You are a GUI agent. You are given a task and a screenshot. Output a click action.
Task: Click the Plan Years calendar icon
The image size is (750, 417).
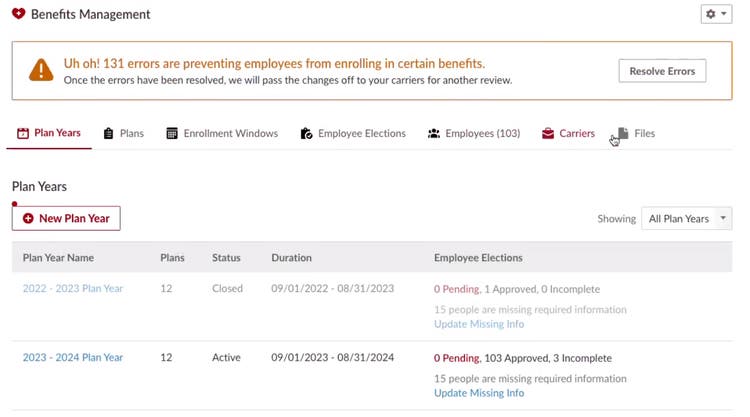(x=22, y=133)
